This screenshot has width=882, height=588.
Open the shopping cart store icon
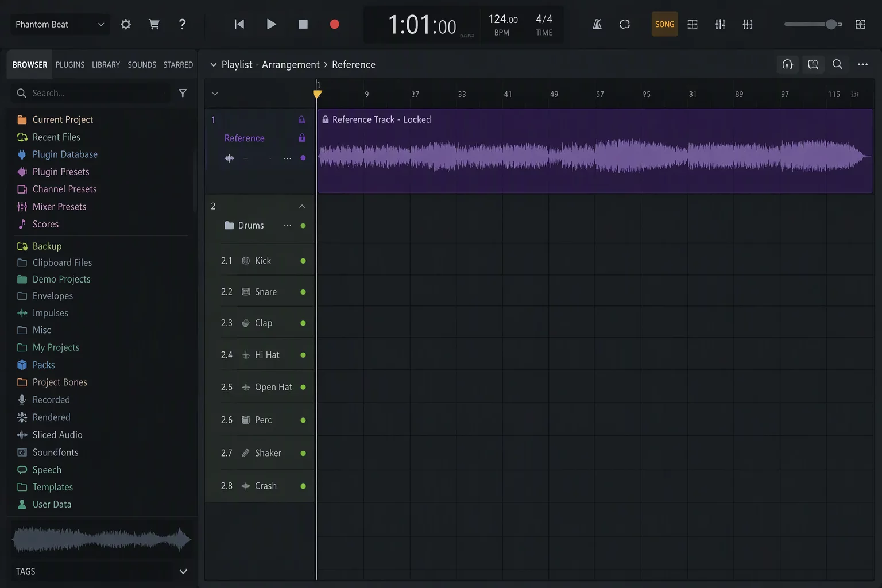point(154,24)
